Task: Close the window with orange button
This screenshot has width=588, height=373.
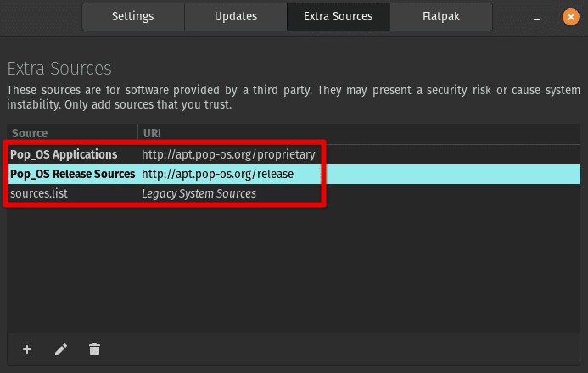Action: pos(571,17)
